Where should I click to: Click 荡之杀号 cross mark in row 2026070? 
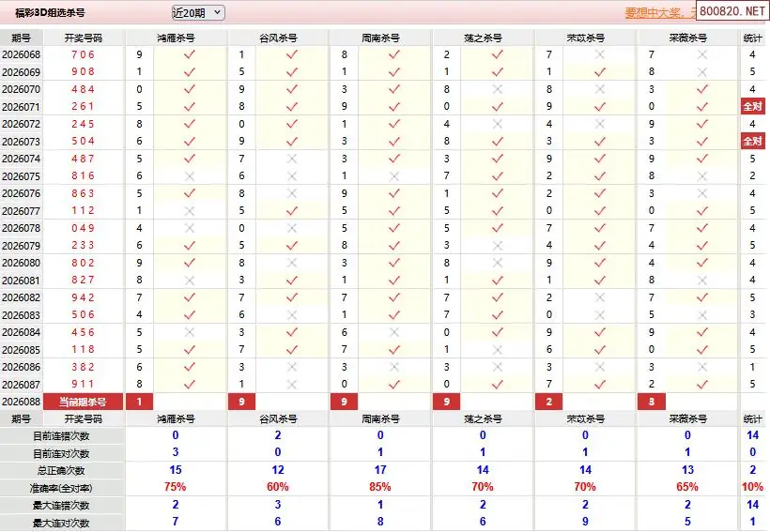point(497,89)
